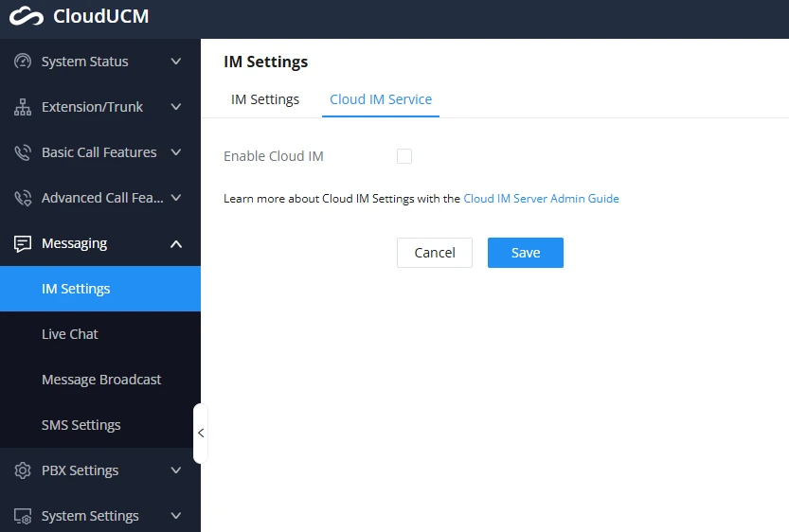Open Live Chat in the sidebar

coord(100,334)
